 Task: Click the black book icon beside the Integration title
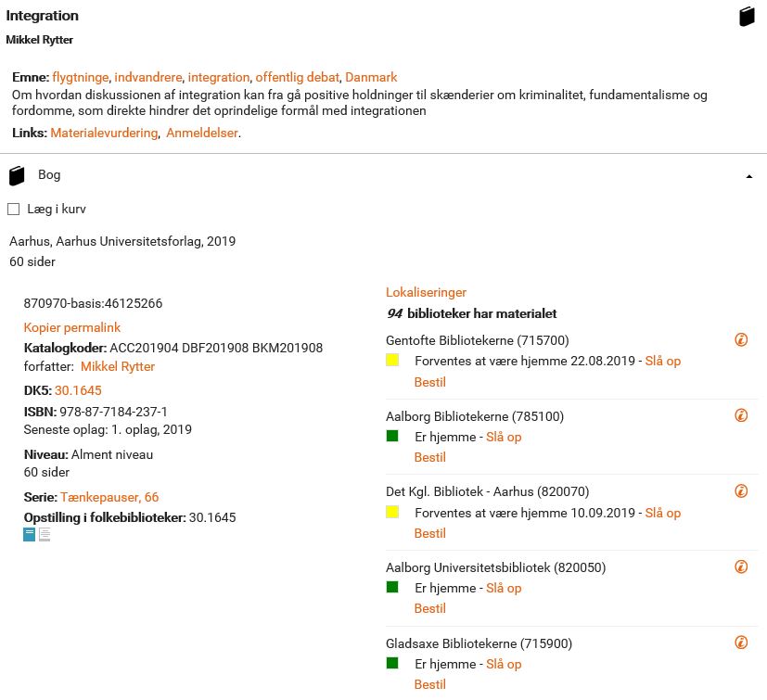(x=747, y=17)
